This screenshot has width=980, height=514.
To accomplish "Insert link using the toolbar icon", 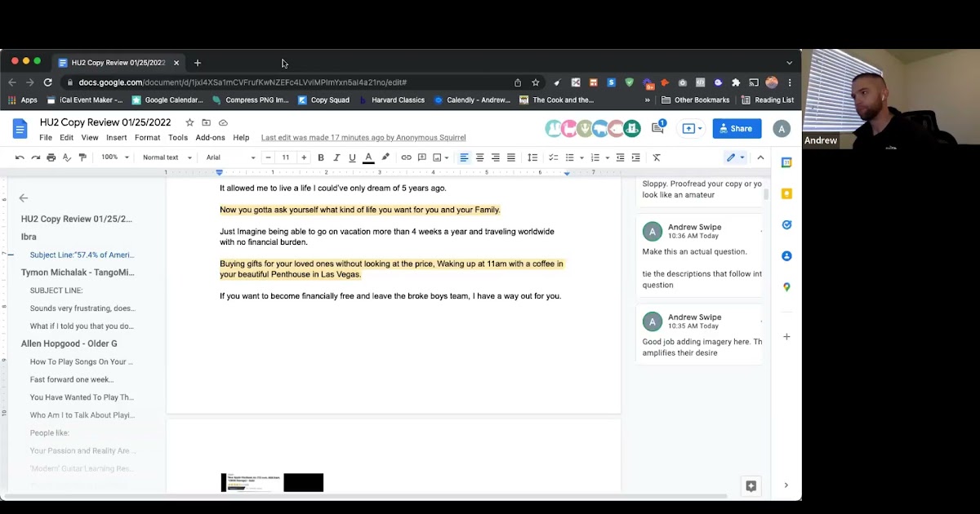I will (406, 157).
